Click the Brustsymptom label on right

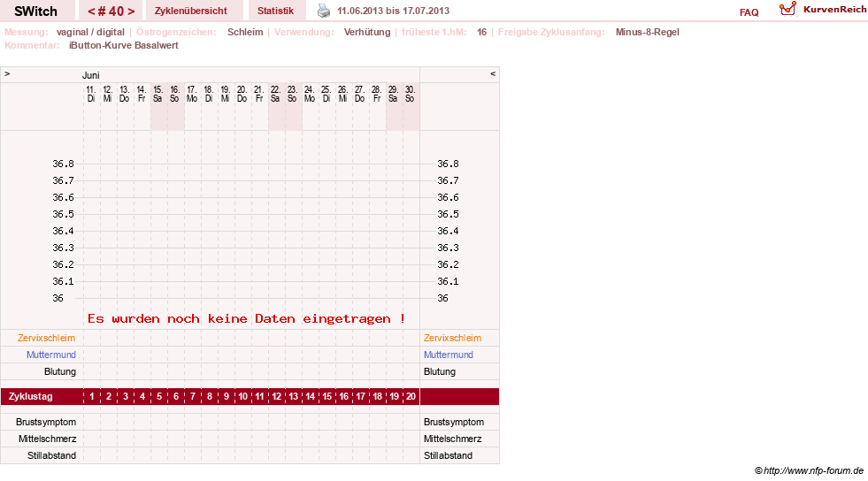[454, 422]
